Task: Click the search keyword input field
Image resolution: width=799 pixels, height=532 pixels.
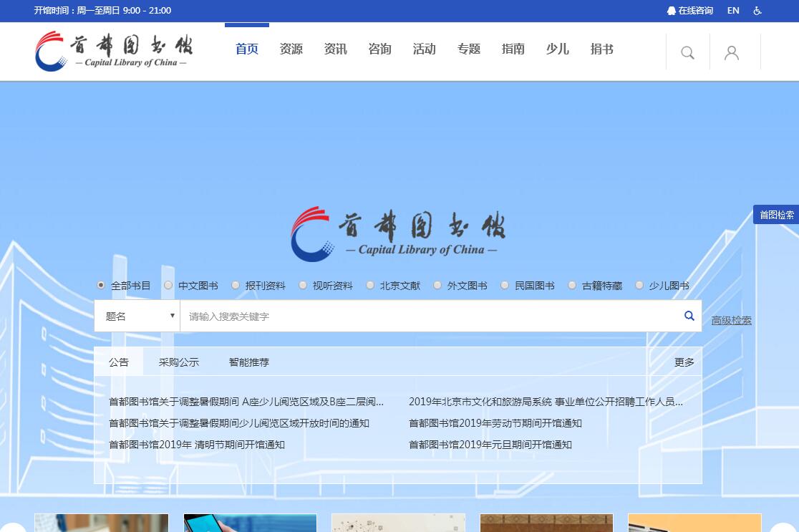Action: pos(430,316)
